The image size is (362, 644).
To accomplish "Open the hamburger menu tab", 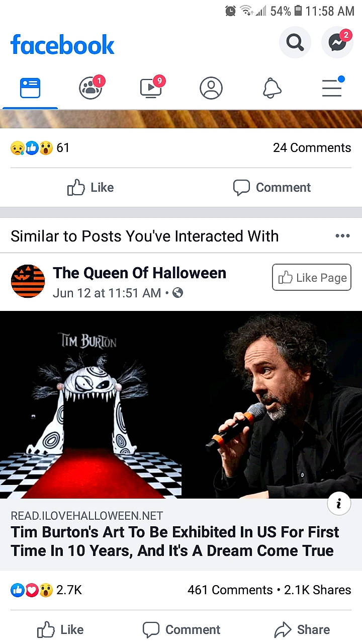I will click(332, 89).
